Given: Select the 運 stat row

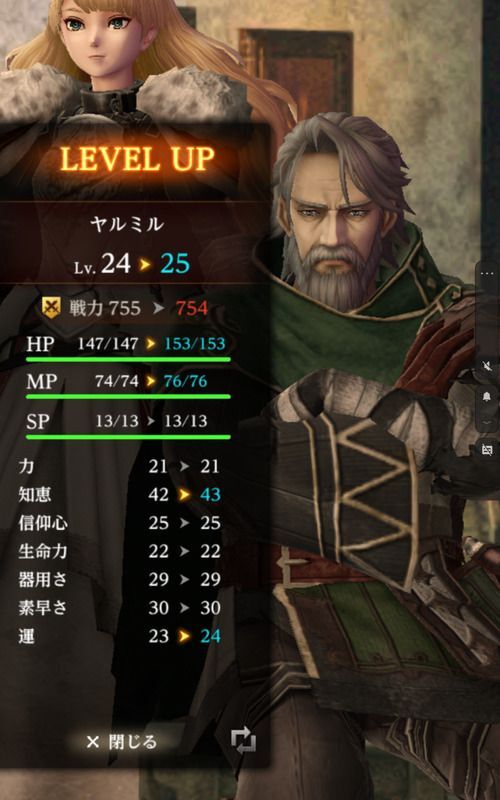Looking at the screenshot, I should click(120, 636).
